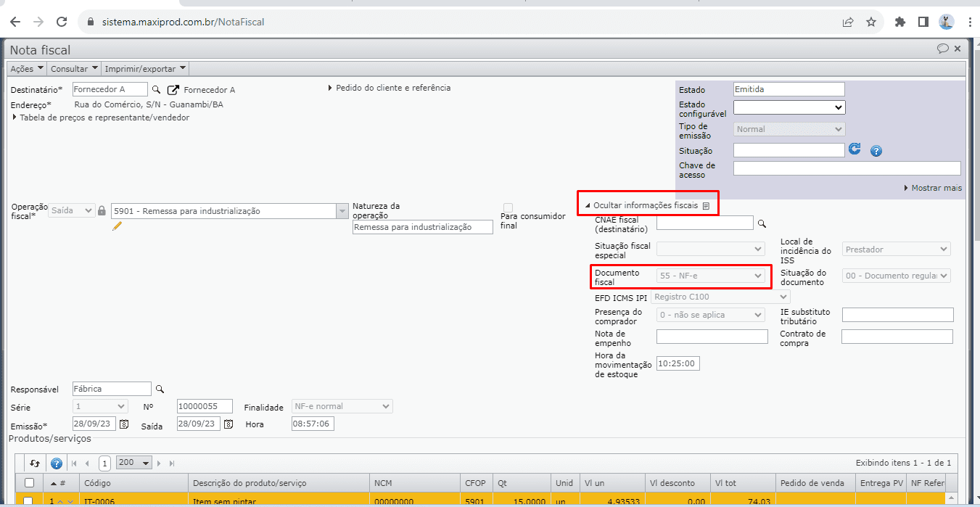Open the Emissão date calendar icon
The image size is (980, 507).
pyautogui.click(x=124, y=424)
